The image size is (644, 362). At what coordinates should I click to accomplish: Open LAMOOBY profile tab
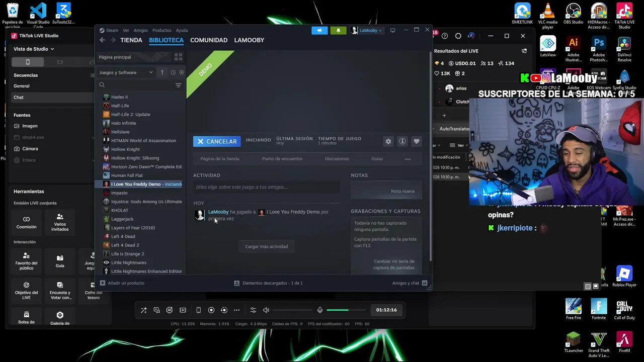point(249,40)
